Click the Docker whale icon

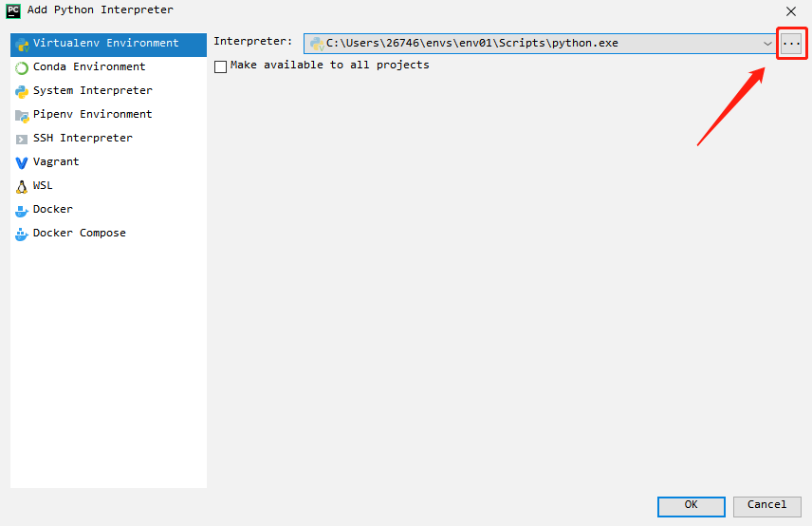(22, 210)
